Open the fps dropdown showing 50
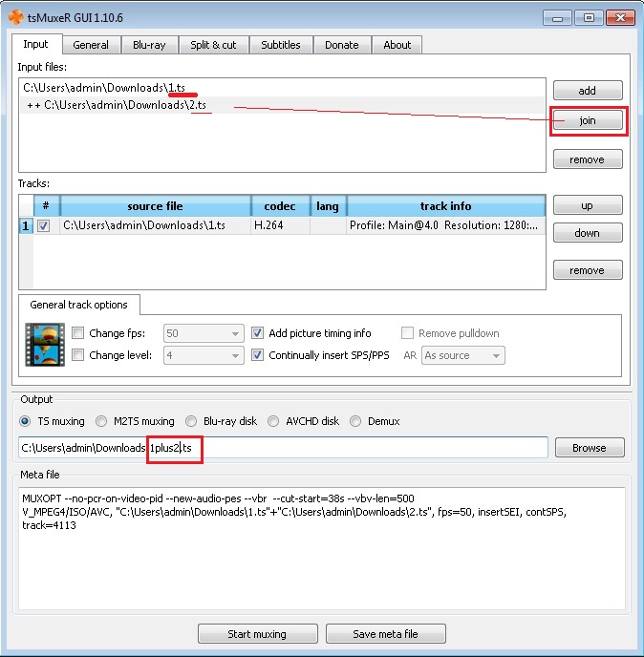 click(x=204, y=333)
